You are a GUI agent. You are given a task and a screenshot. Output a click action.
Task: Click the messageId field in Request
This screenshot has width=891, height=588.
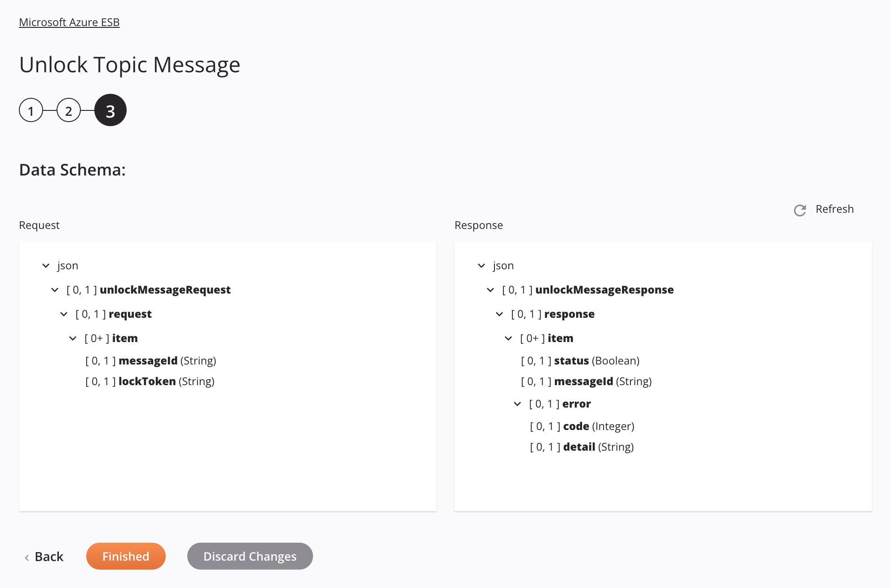click(146, 360)
